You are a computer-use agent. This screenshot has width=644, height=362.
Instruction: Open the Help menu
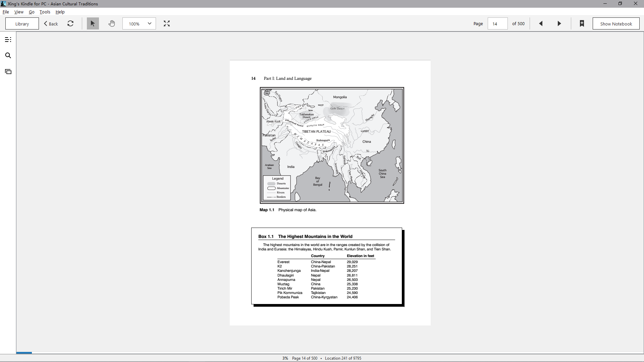click(60, 12)
